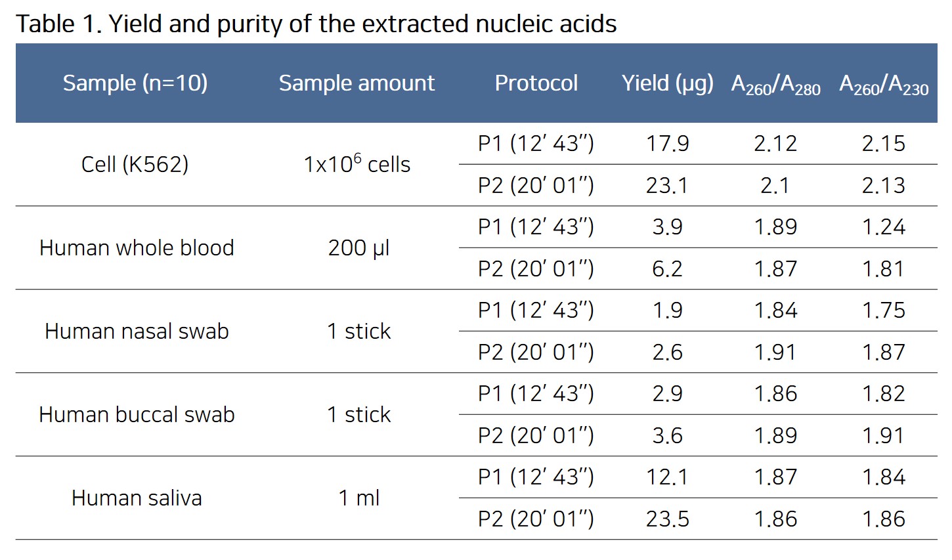The height and width of the screenshot is (560, 952).
Task: Click the Yield (µg) column header
Action: tap(667, 83)
